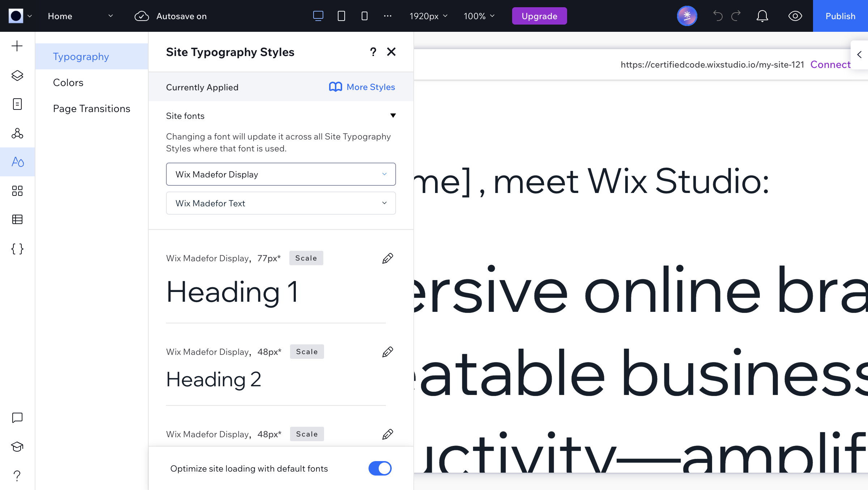Open the Colors panel in sidebar
Screen dimensions: 868x490
[x=68, y=82]
